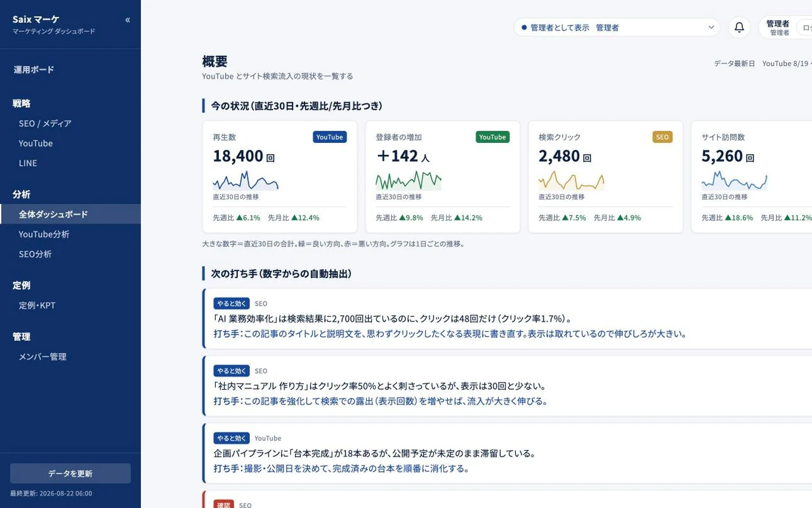Click やると効く tag on 社内マニュアル item
The image size is (812, 508).
232,371
